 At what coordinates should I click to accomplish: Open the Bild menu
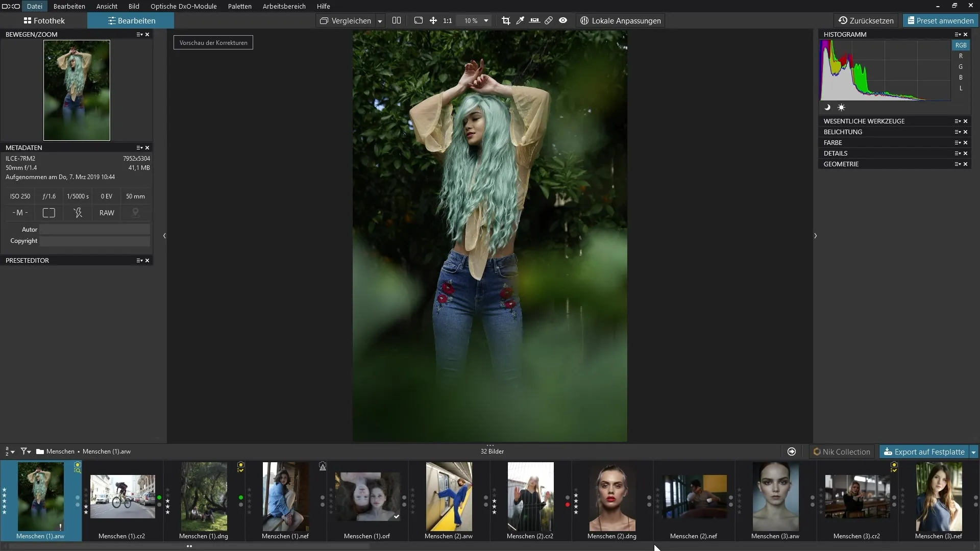tap(134, 6)
